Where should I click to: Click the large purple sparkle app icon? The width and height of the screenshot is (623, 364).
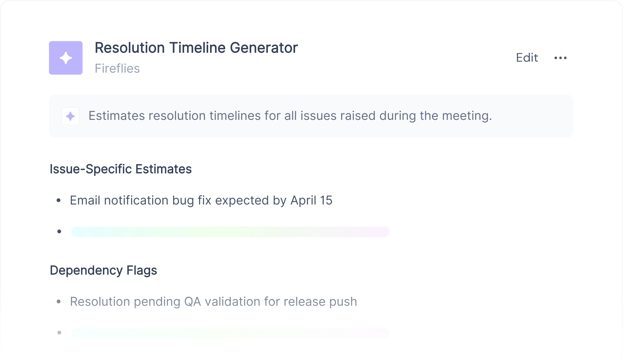pyautogui.click(x=66, y=58)
